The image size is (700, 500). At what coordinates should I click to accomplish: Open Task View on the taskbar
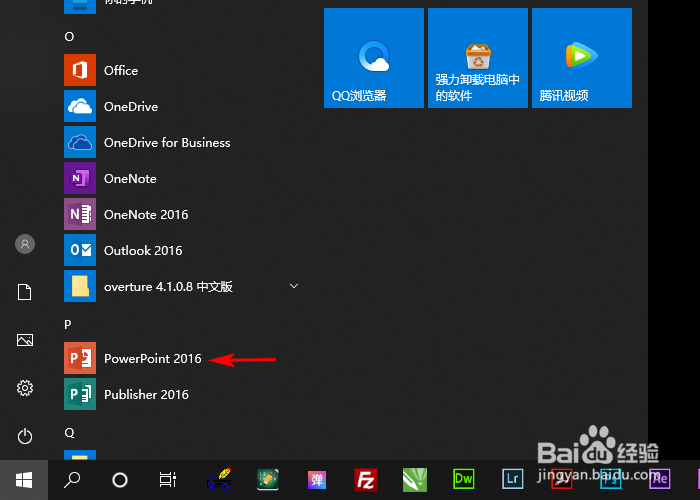[x=168, y=480]
